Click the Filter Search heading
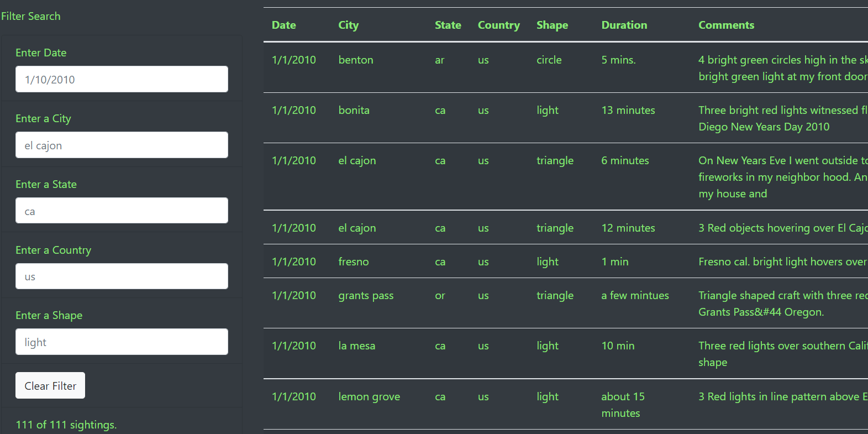Image resolution: width=868 pixels, height=434 pixels. (31, 16)
